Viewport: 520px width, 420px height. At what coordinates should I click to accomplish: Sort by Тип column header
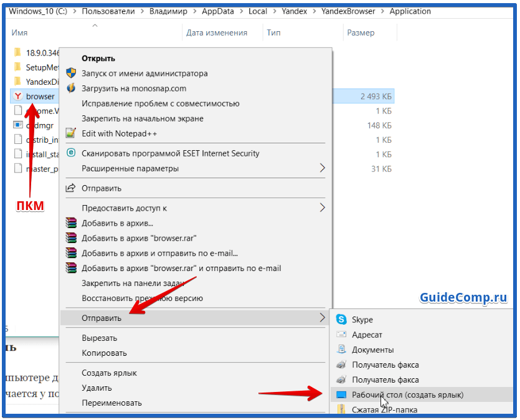pyautogui.click(x=273, y=32)
